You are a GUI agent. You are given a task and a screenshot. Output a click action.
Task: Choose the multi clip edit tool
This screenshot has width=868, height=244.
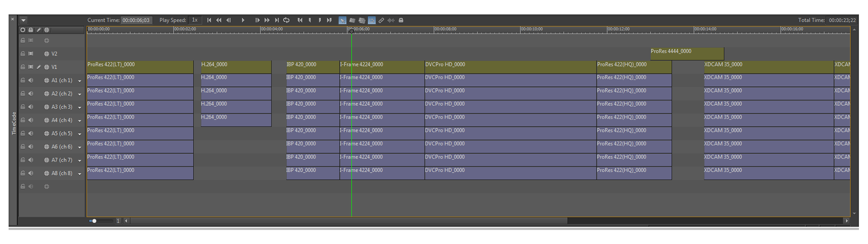(x=362, y=20)
